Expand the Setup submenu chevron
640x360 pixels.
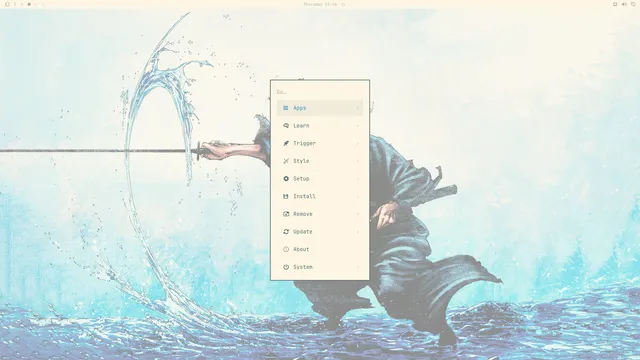click(358, 179)
